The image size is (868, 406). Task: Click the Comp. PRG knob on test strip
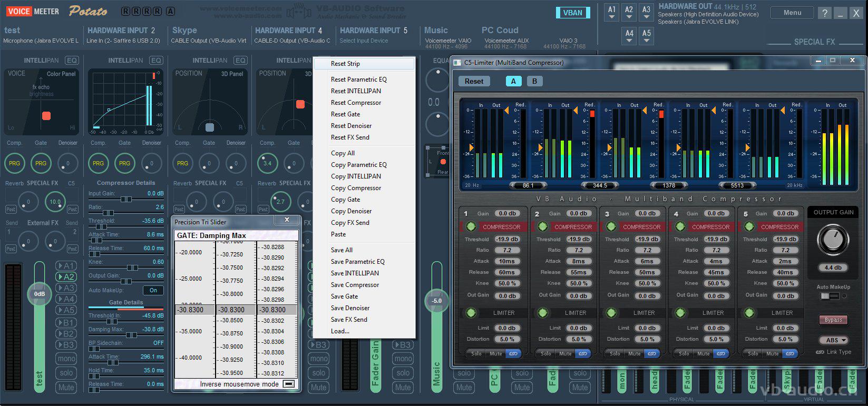coord(14,163)
